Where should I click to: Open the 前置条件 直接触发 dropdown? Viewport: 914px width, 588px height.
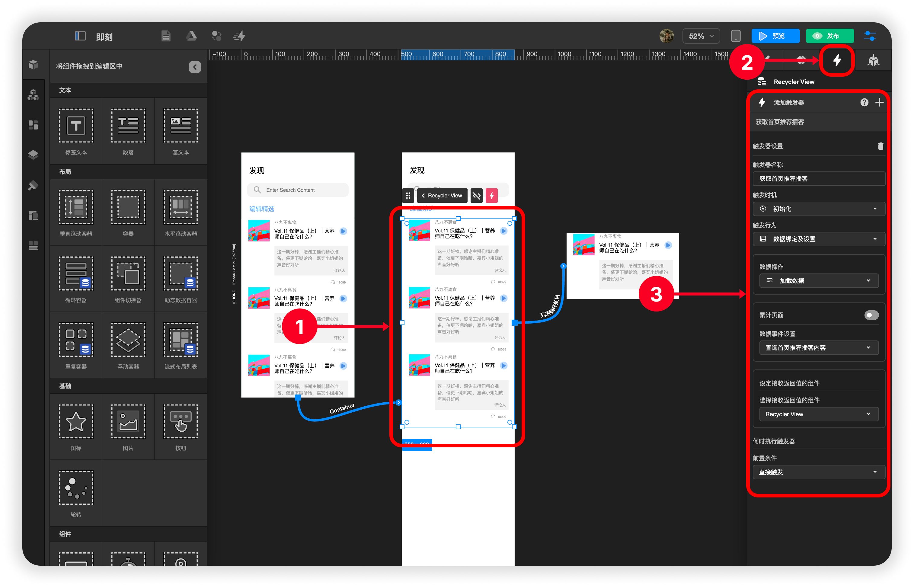818,472
